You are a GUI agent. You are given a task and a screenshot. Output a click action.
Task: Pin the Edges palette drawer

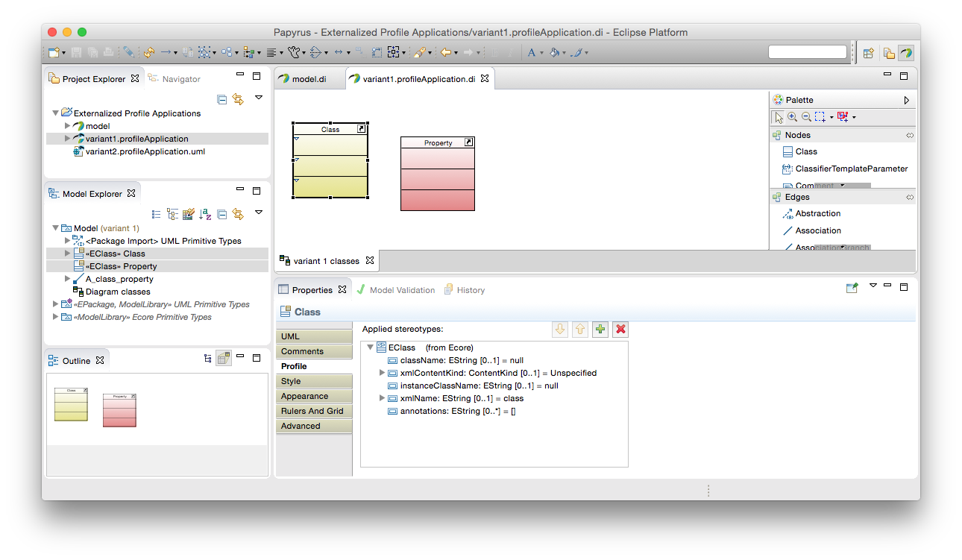click(909, 197)
